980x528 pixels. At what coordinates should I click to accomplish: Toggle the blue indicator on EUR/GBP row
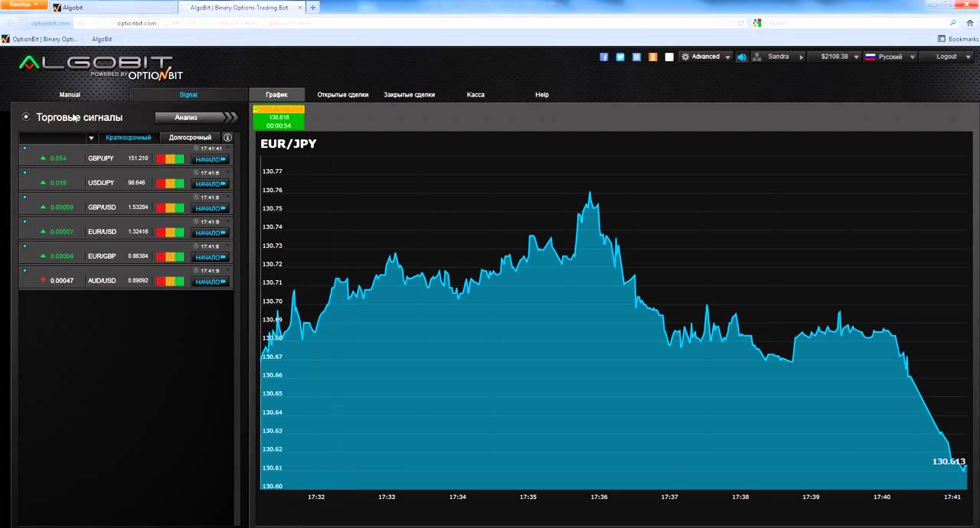tap(24, 246)
